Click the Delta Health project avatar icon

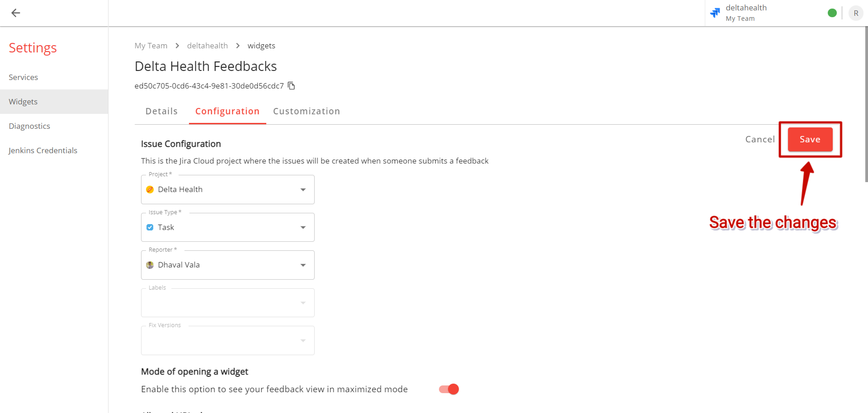[x=150, y=190]
